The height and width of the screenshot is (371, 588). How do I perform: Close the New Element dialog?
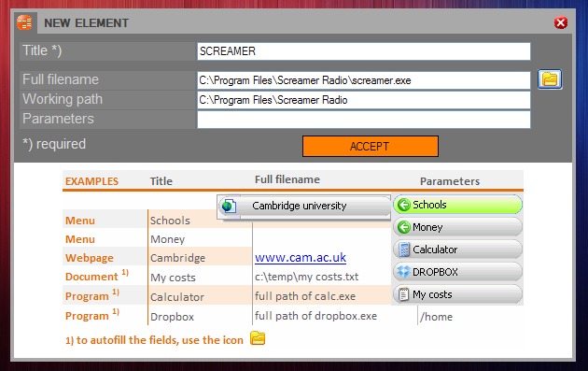561,23
